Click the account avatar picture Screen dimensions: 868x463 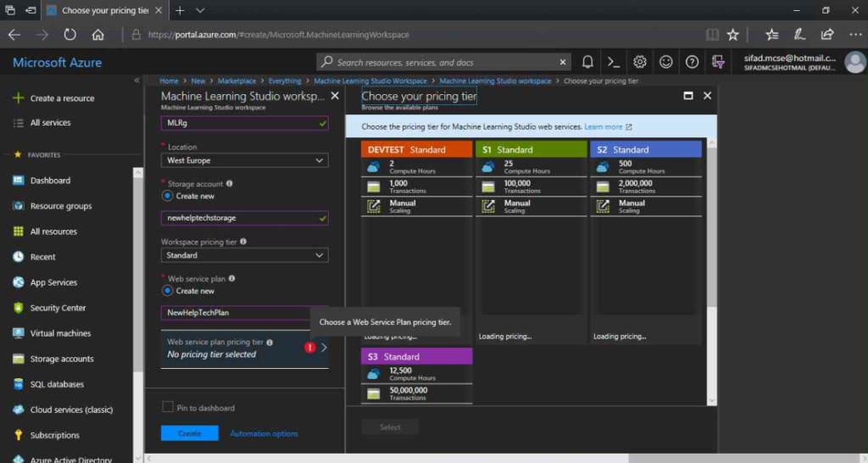pyautogui.click(x=854, y=62)
